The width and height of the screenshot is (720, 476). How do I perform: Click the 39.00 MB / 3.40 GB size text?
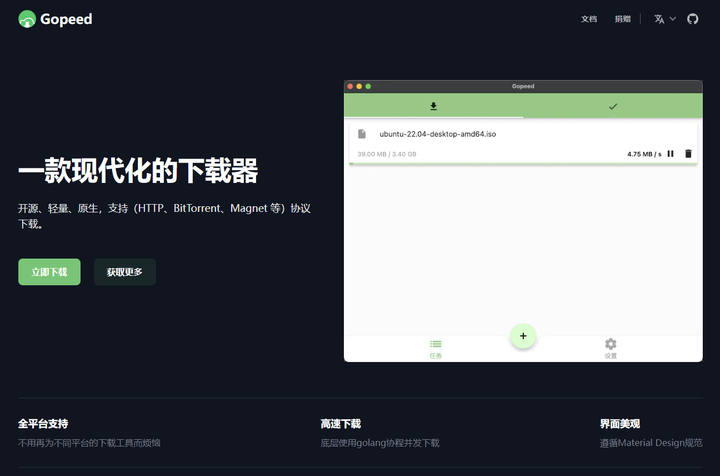[387, 154]
